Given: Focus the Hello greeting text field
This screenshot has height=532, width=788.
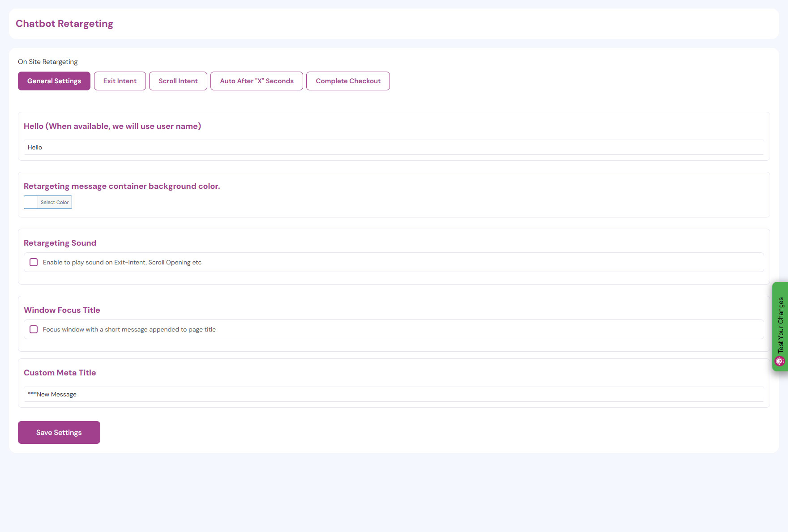Looking at the screenshot, I should [394, 147].
